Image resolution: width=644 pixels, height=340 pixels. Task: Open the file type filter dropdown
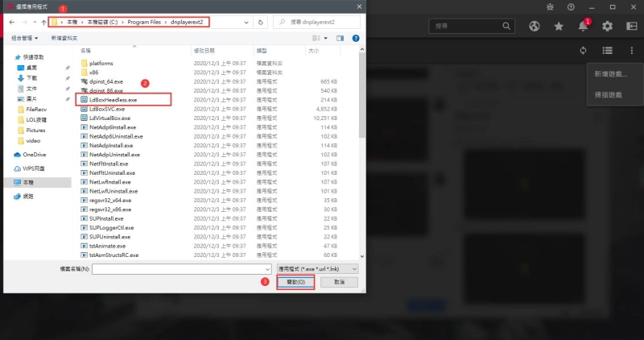point(317,269)
